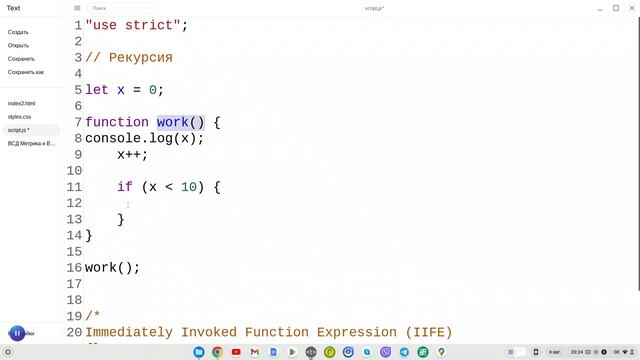Click Открыть to open a file
Image resolution: width=640 pixels, height=360 pixels.
tap(18, 45)
